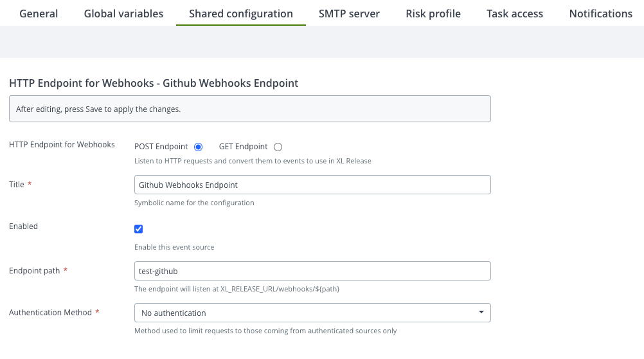
Task: Click the Title input field
Action: coord(312,185)
